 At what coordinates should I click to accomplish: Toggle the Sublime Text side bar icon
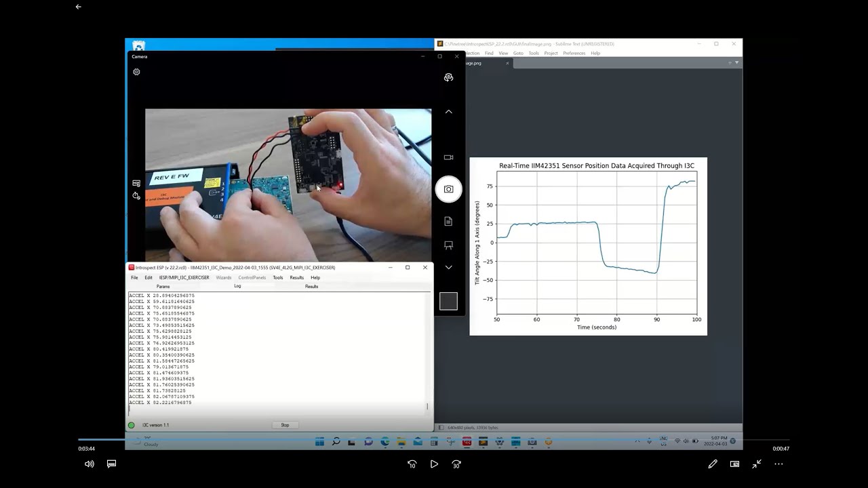[x=441, y=428]
